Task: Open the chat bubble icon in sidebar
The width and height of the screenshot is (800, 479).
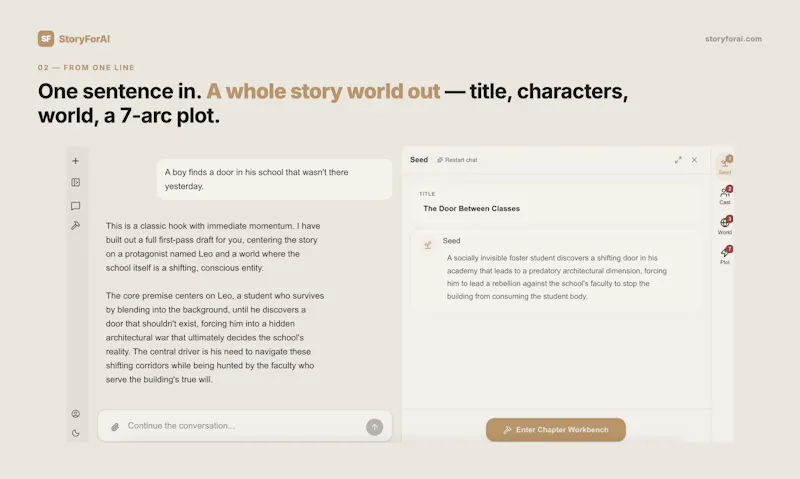Action: [x=76, y=206]
